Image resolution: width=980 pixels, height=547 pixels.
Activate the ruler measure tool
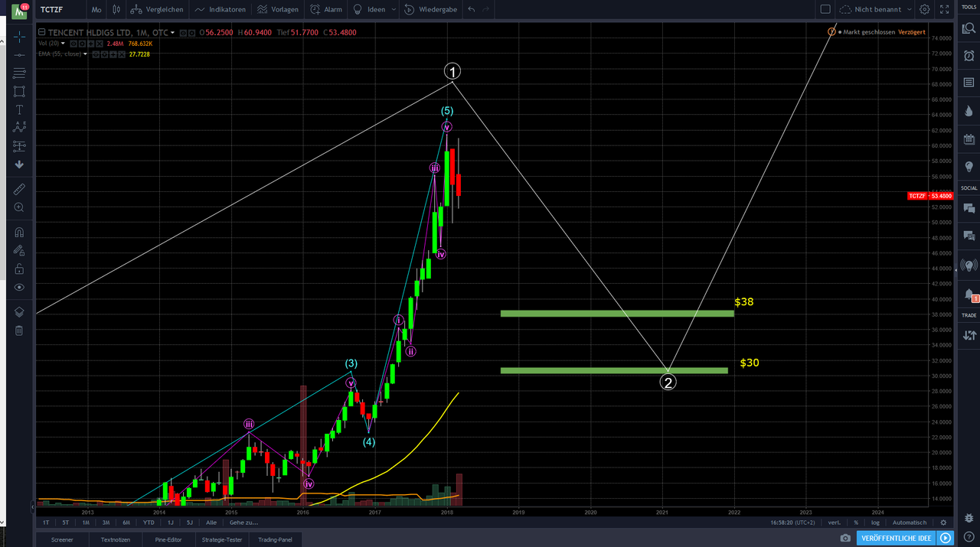pos(19,188)
